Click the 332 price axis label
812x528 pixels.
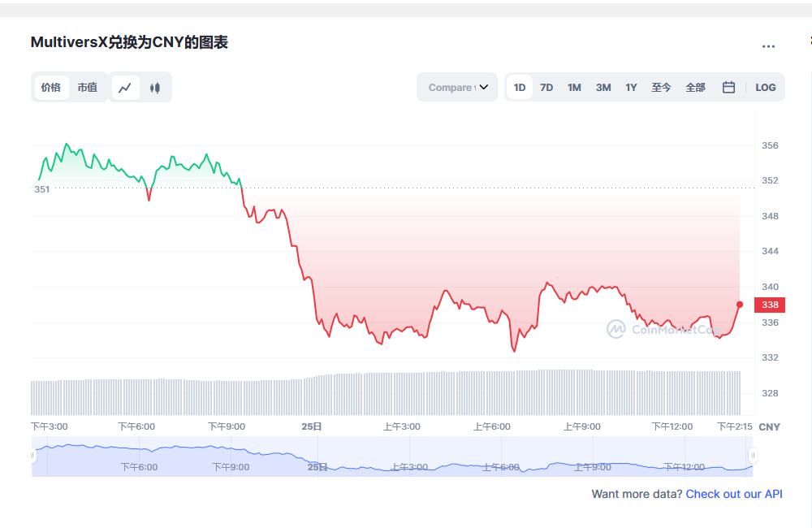tap(770, 357)
